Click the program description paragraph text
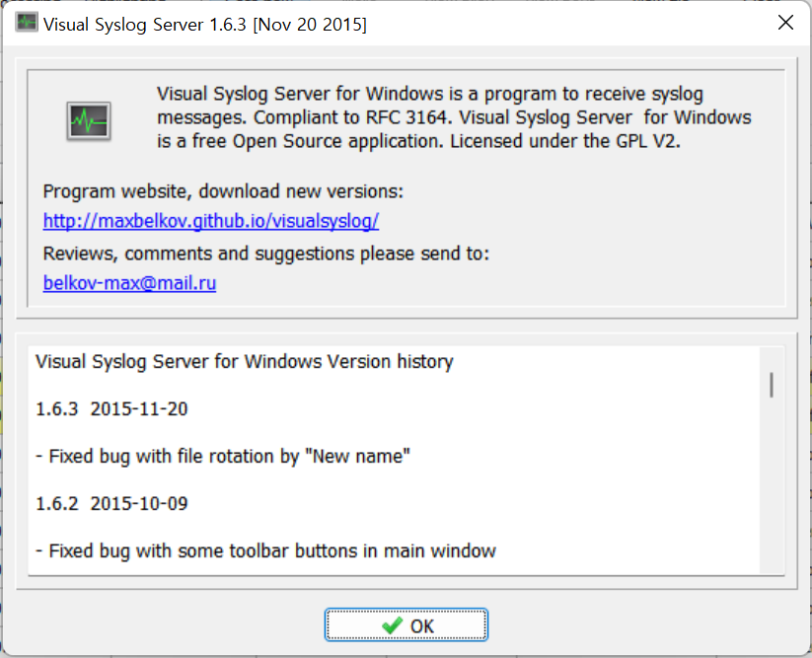The image size is (812, 658). click(454, 117)
